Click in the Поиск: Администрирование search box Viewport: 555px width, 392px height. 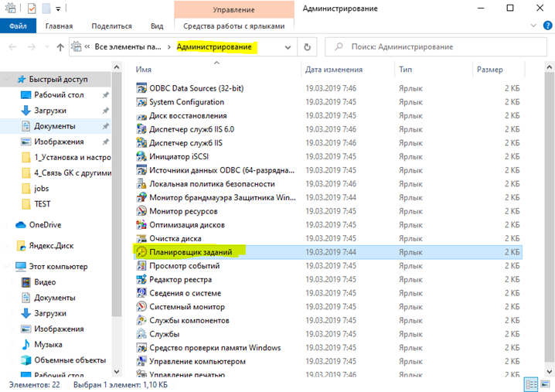[x=436, y=46]
